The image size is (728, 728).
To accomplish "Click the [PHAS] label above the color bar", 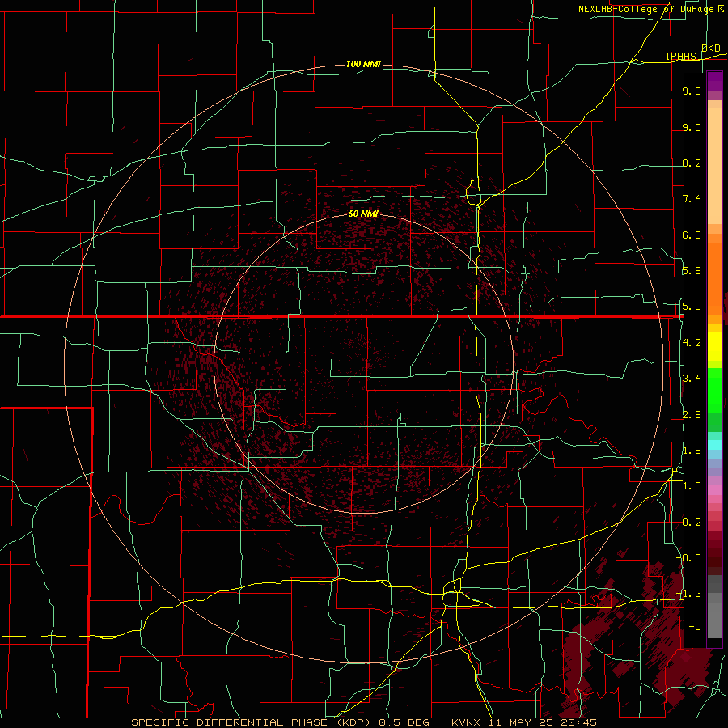I will tap(684, 56).
